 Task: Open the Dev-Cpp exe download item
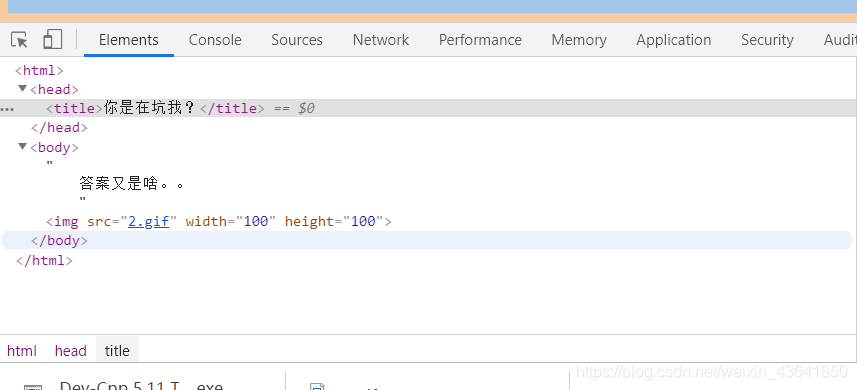142,385
